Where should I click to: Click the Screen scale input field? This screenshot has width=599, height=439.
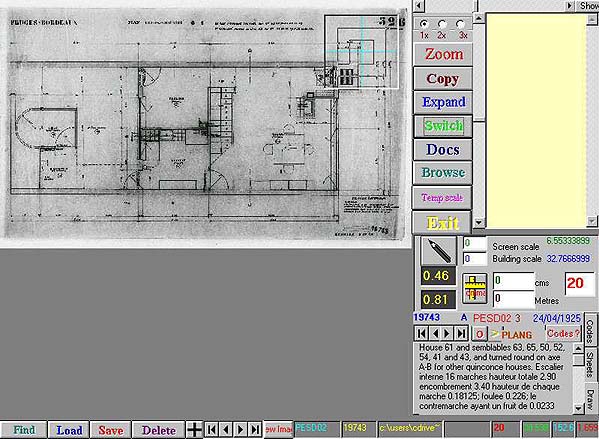coord(474,243)
